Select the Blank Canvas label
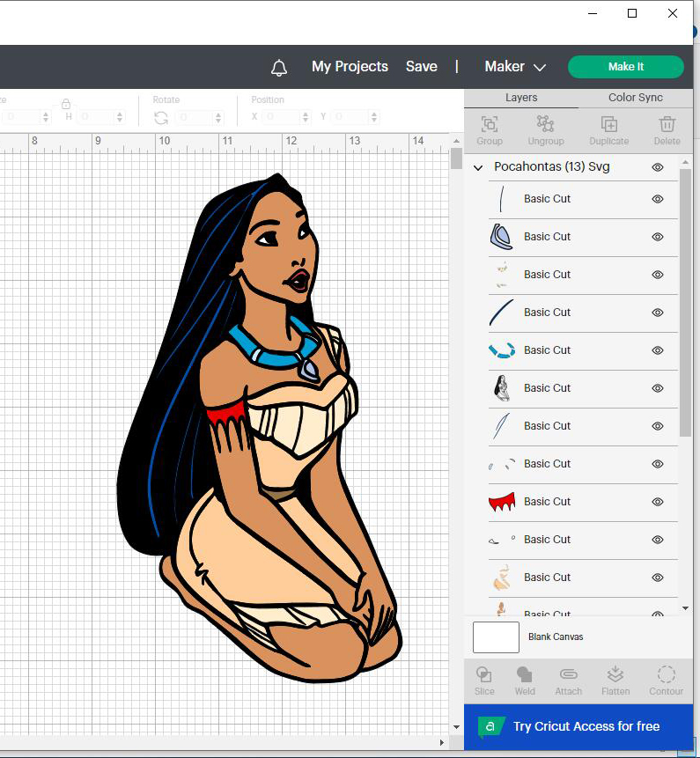700x758 pixels. tap(556, 637)
